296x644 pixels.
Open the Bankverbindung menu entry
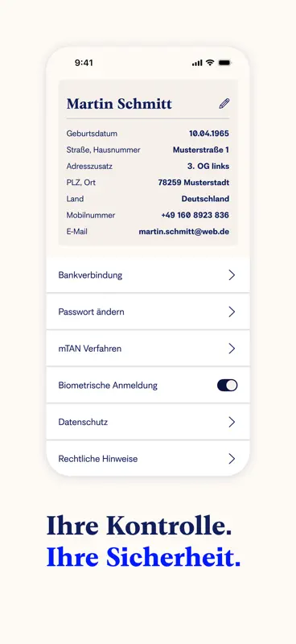[x=148, y=275]
